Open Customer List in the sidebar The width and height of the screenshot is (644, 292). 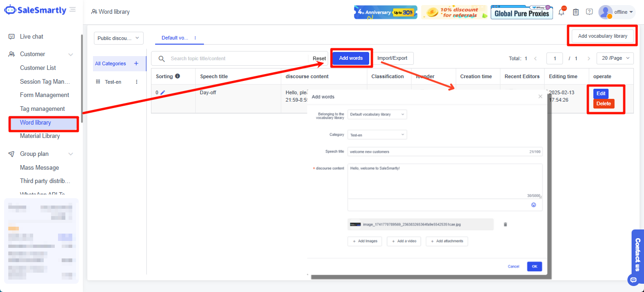tap(38, 68)
